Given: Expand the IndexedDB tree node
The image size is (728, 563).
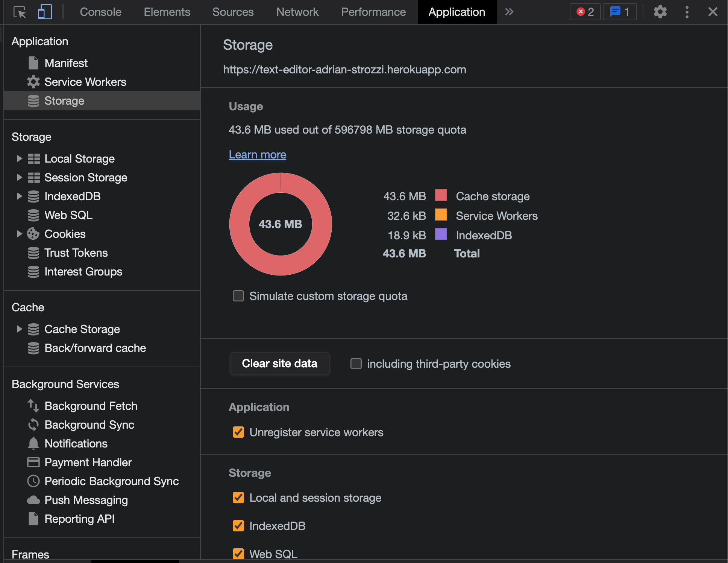Looking at the screenshot, I should [x=20, y=196].
